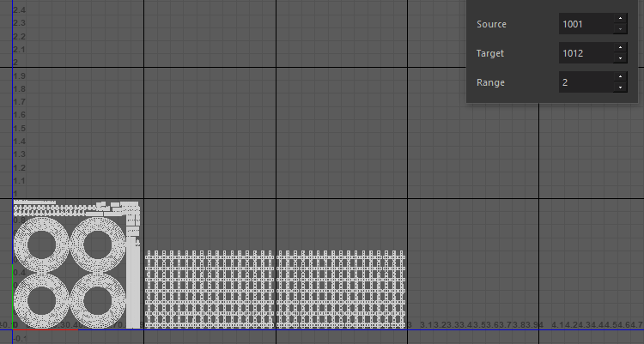Click the Source value input field
The width and height of the screenshot is (644, 344).
coord(586,24)
